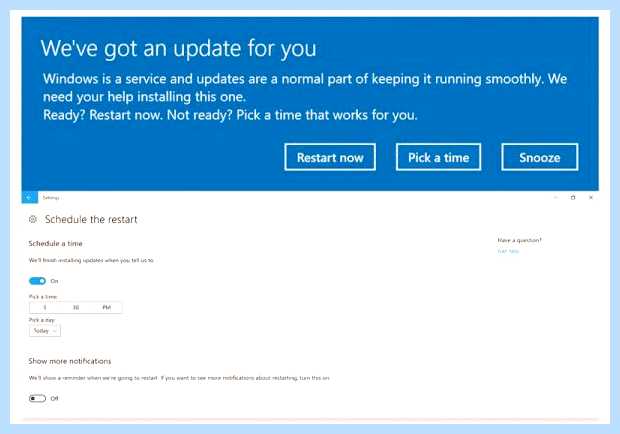The height and width of the screenshot is (434, 620).
Task: Click the 'Settings' window title text
Action: click(x=51, y=198)
